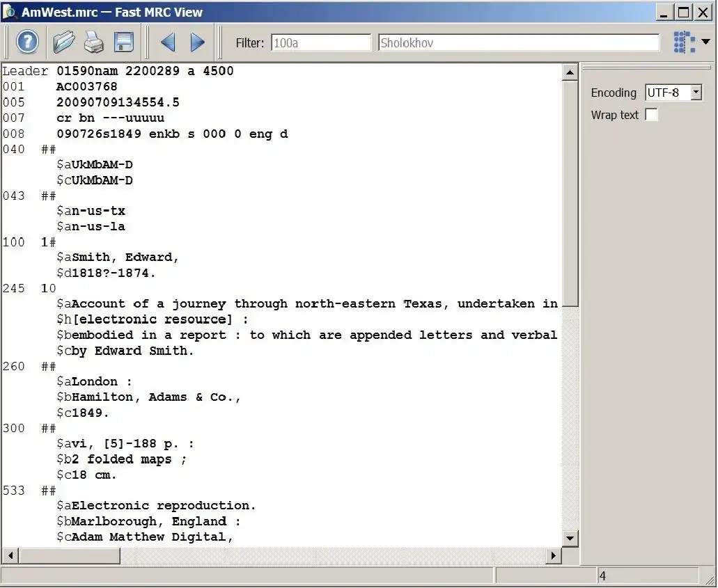The width and height of the screenshot is (718, 588).
Task: Click the horizontal scrollbar left arrow
Action: coord(10,555)
